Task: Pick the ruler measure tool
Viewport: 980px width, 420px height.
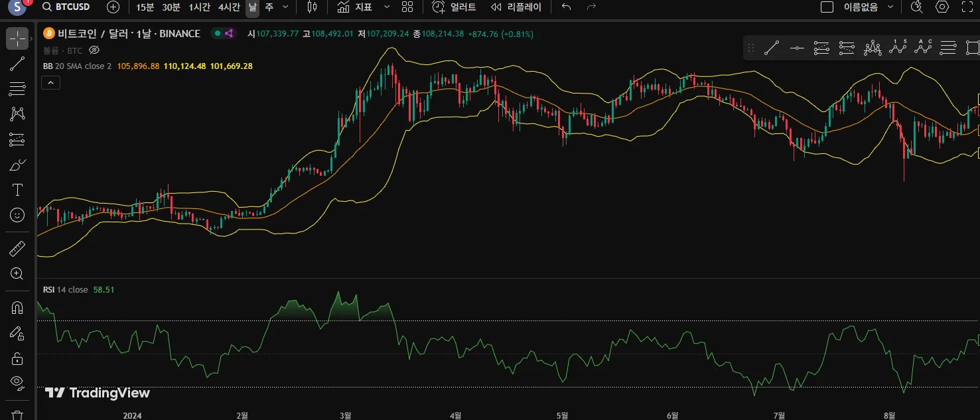Action: click(17, 249)
